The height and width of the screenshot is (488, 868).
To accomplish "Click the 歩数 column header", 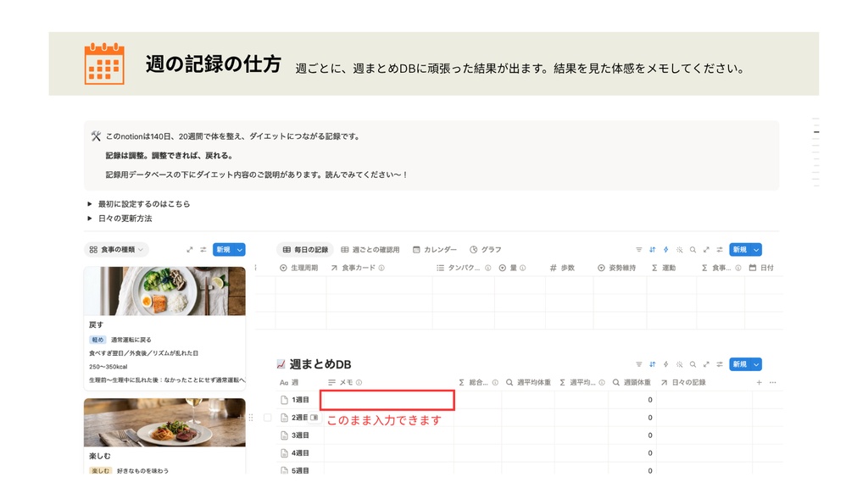I will 563,268.
